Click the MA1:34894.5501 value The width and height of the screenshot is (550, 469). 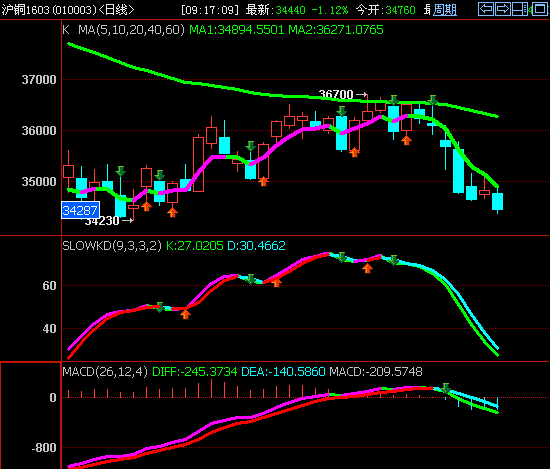point(236,30)
